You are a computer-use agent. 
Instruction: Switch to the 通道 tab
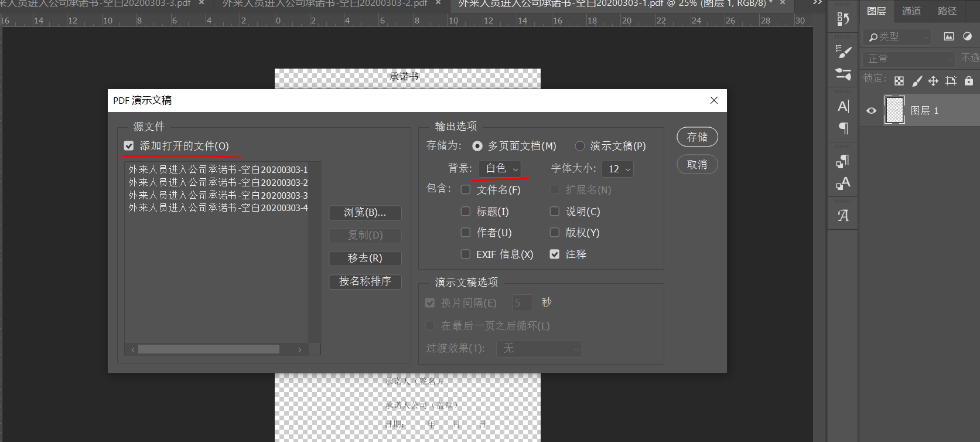[911, 11]
